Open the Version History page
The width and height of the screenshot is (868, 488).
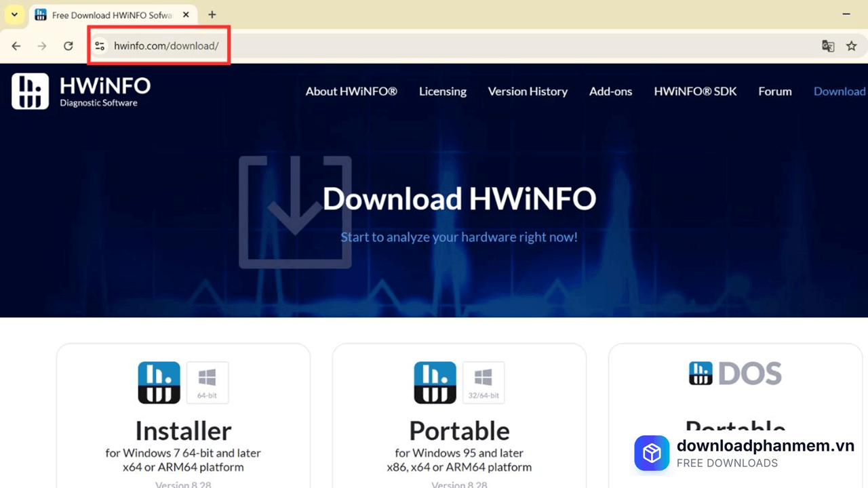[528, 91]
